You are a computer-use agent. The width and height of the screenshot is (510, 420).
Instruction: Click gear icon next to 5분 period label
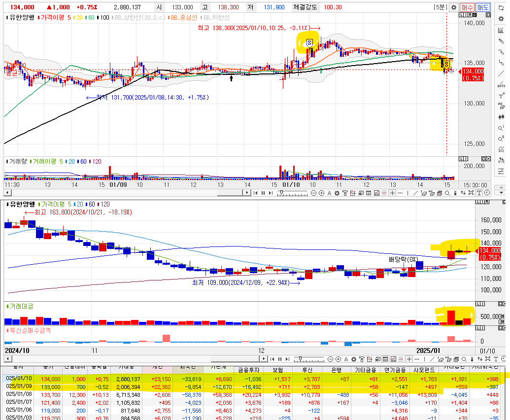click(x=454, y=7)
